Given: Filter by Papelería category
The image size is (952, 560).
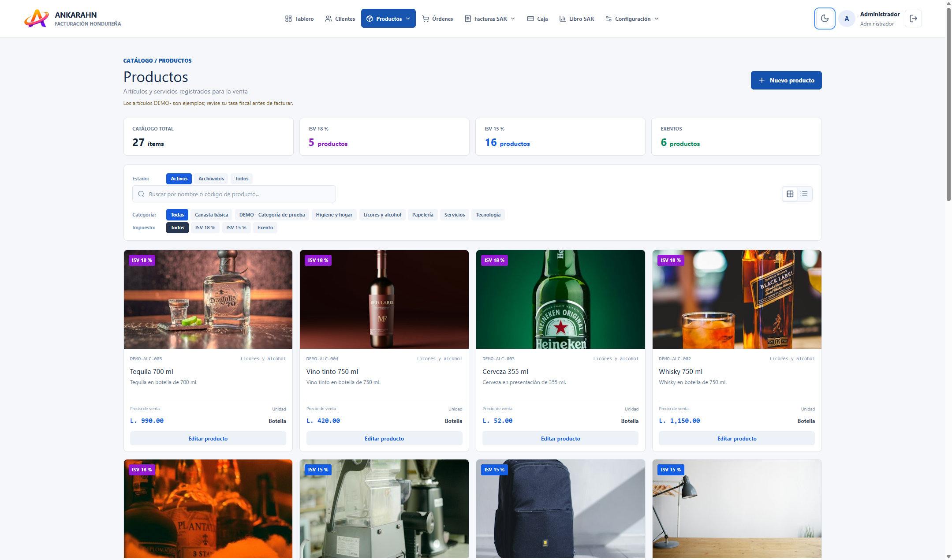Looking at the screenshot, I should tap(422, 215).
